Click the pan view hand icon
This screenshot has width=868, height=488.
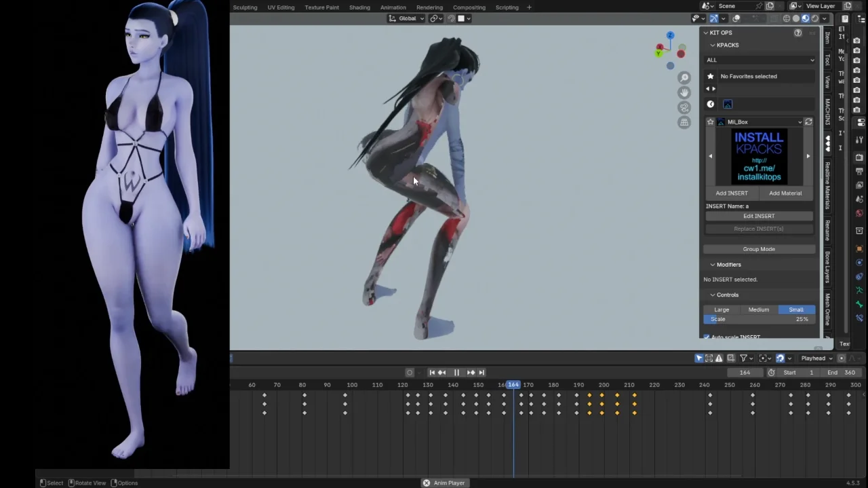tap(684, 92)
